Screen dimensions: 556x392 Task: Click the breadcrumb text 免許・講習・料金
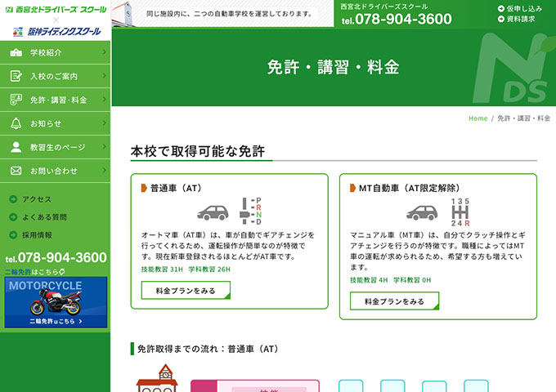[x=524, y=118]
